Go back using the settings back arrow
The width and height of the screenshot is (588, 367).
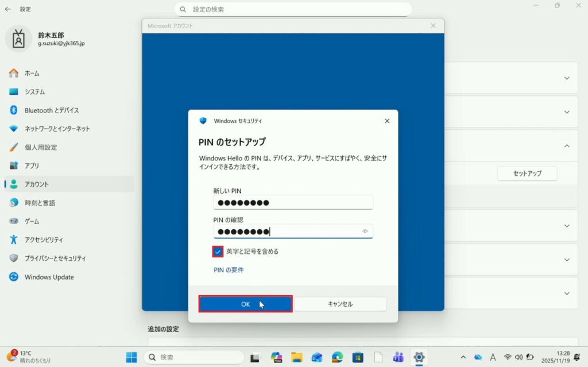[7, 9]
